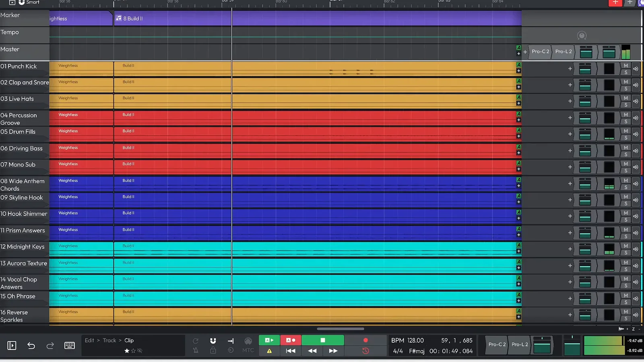The width and height of the screenshot is (644, 362).
Task: Open automation A menu on Master track
Action: [x=518, y=47]
